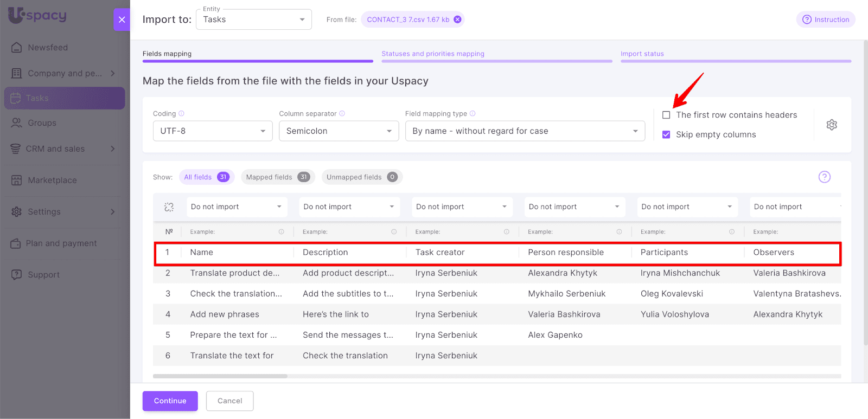Switch to Statuses and priorities mapping tab
This screenshot has width=868, height=419.
click(x=432, y=54)
